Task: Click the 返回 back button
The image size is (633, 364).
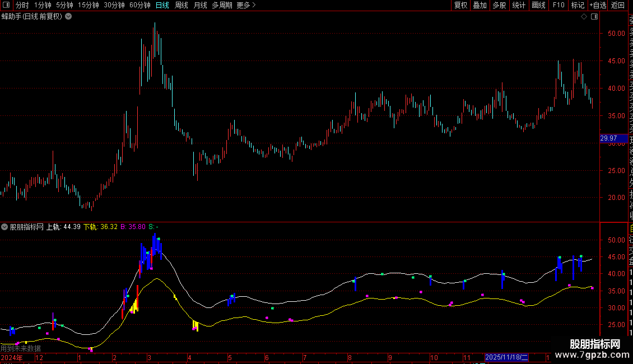Action: point(618,5)
